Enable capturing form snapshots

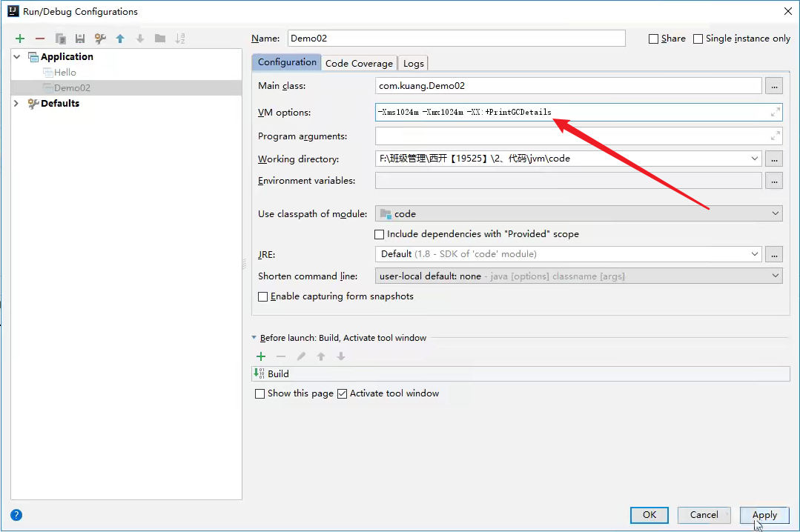point(262,297)
